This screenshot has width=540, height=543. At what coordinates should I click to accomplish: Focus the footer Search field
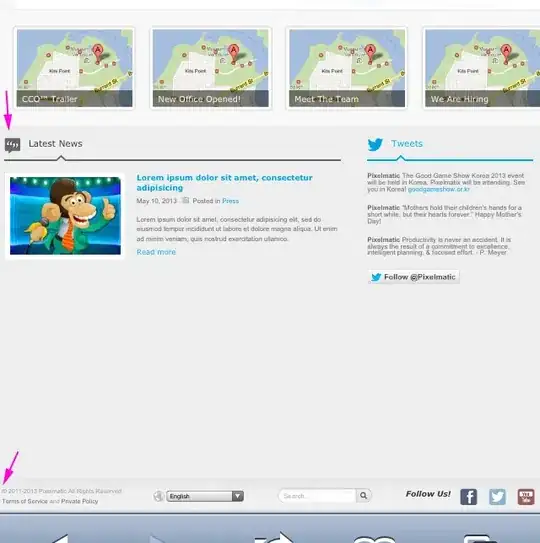click(317, 496)
